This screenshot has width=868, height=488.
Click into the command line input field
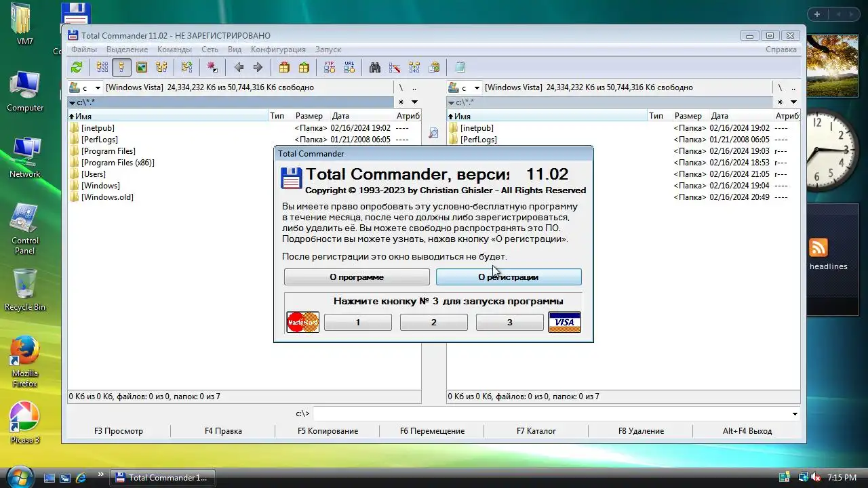[551, 414]
